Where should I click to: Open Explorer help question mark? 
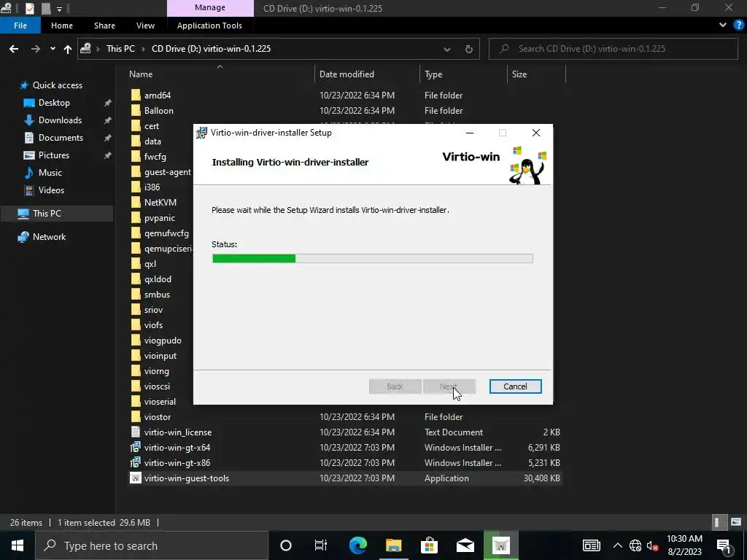[x=738, y=26]
